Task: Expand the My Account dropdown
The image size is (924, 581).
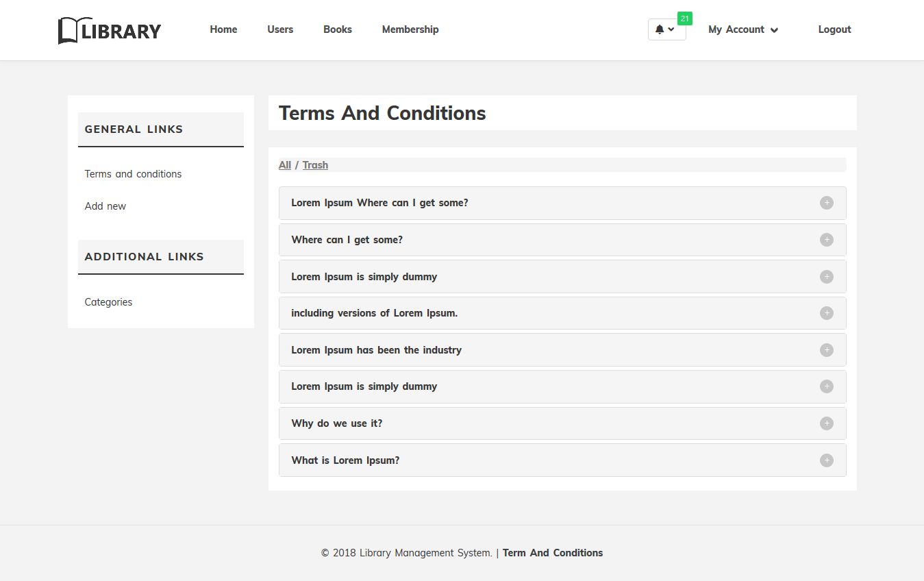Action: pyautogui.click(x=743, y=29)
